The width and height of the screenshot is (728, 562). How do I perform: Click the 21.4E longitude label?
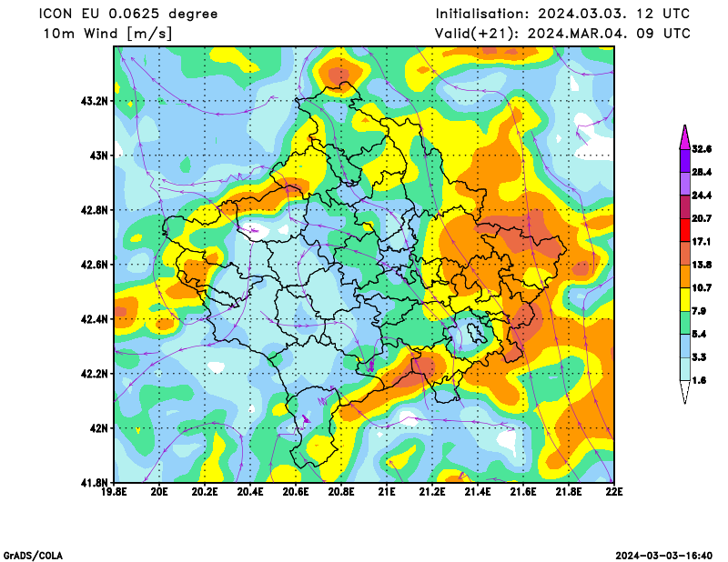pos(478,492)
